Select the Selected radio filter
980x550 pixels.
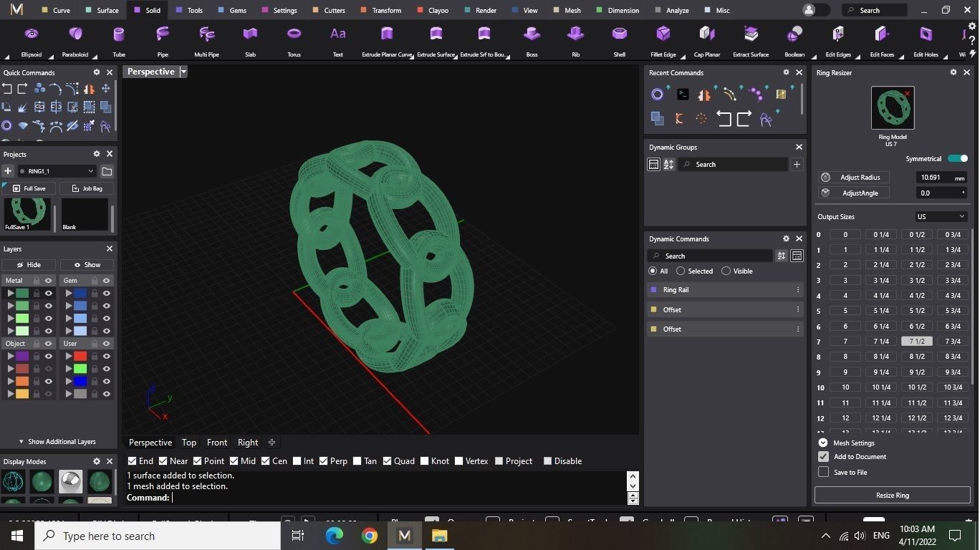tap(681, 271)
